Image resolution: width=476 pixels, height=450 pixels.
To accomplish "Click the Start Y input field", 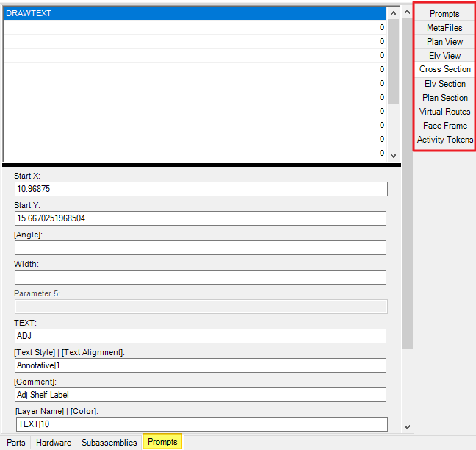I will coord(201,218).
